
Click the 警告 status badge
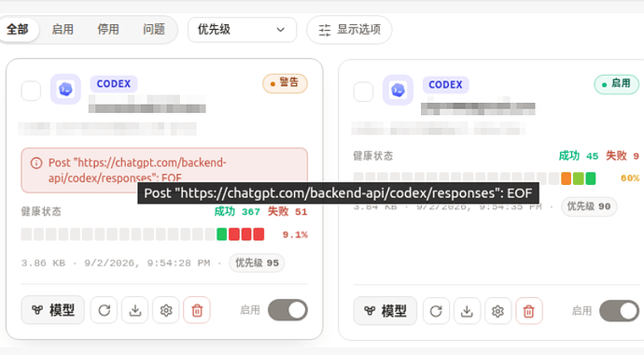(285, 83)
